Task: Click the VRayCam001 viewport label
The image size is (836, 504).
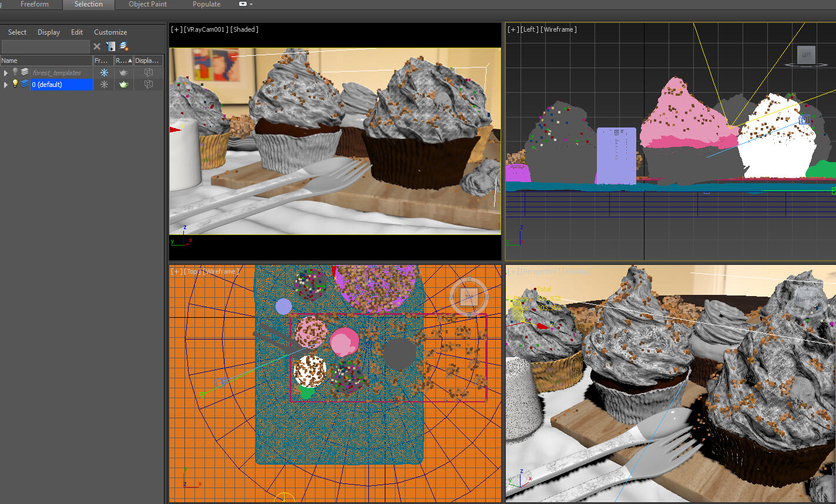Action: tap(206, 29)
